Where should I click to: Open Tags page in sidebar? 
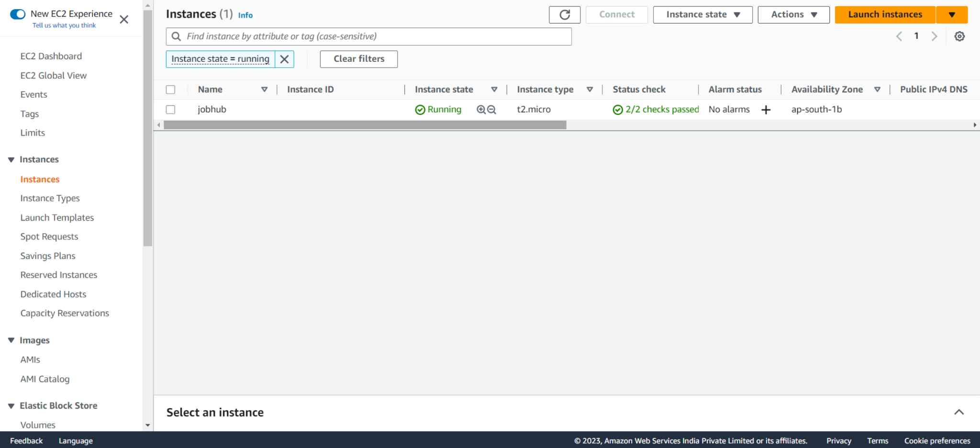[30, 114]
